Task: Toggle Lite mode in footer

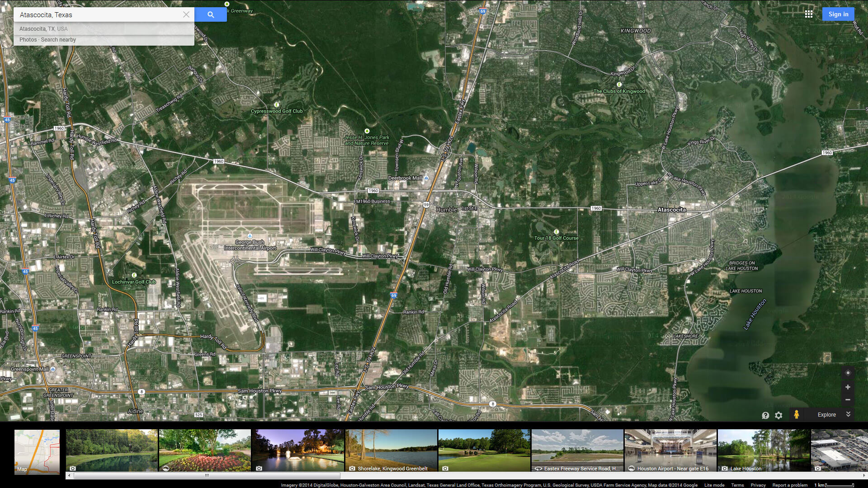Action: point(714,485)
